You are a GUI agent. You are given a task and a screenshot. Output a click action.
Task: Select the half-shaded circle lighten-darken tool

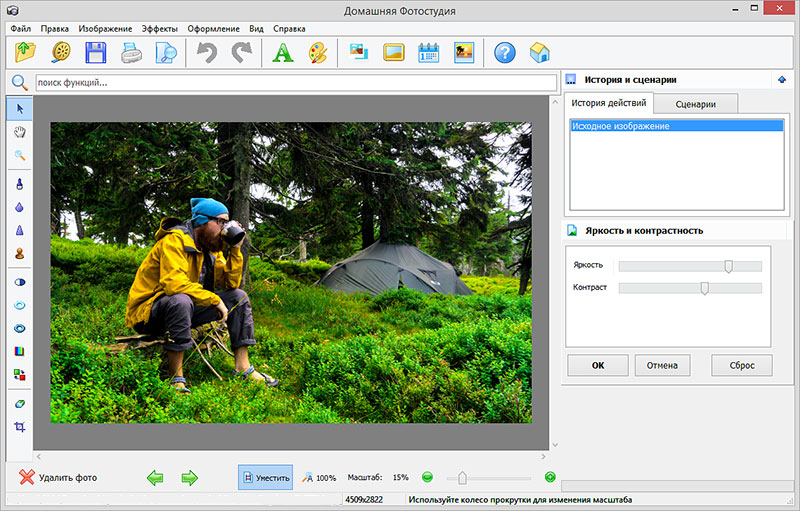pyautogui.click(x=20, y=282)
